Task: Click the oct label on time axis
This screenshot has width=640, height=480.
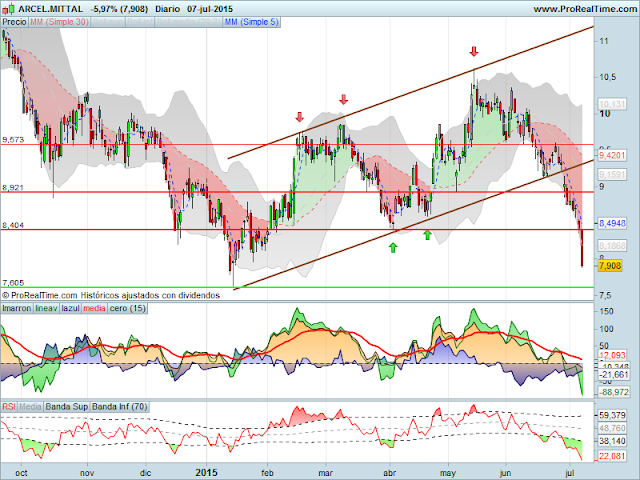Action: [x=21, y=473]
